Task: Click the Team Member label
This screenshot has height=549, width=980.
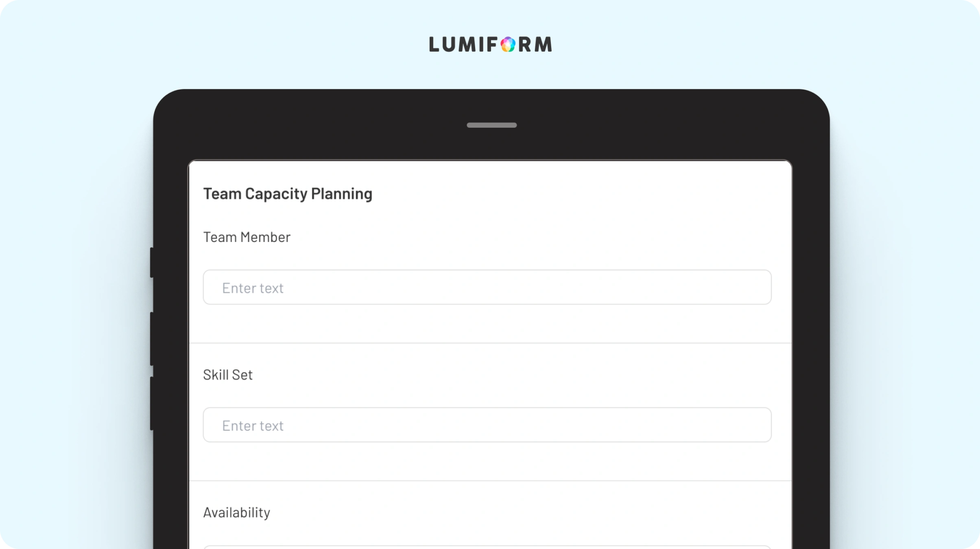Action: click(x=246, y=237)
